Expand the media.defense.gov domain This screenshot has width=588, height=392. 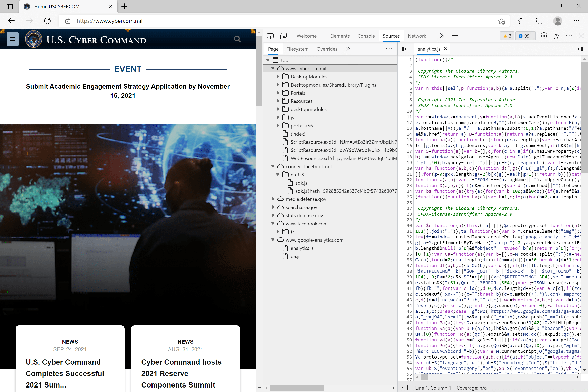[273, 199]
